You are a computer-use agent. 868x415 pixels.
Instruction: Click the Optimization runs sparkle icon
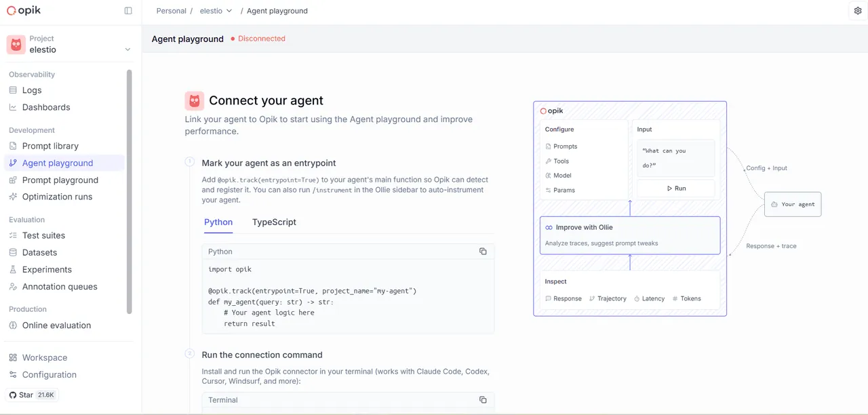click(x=13, y=197)
